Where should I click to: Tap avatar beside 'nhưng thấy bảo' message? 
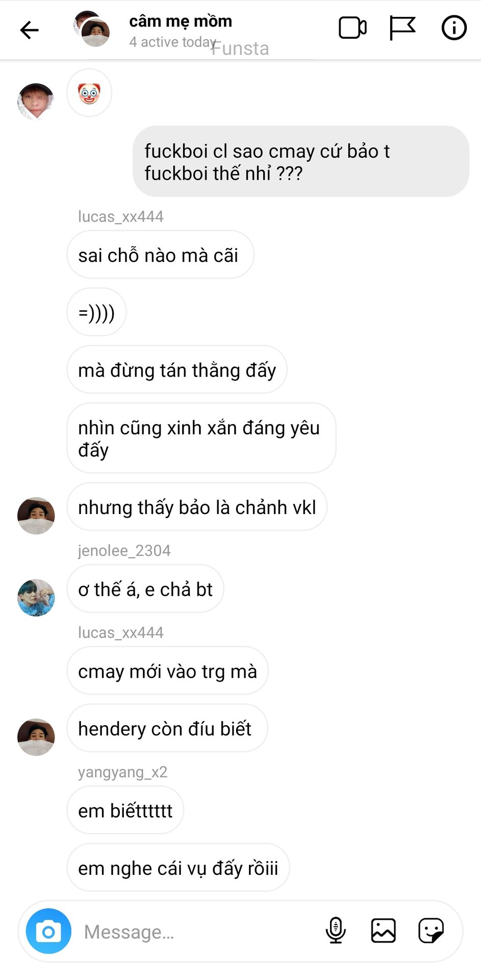click(36, 516)
